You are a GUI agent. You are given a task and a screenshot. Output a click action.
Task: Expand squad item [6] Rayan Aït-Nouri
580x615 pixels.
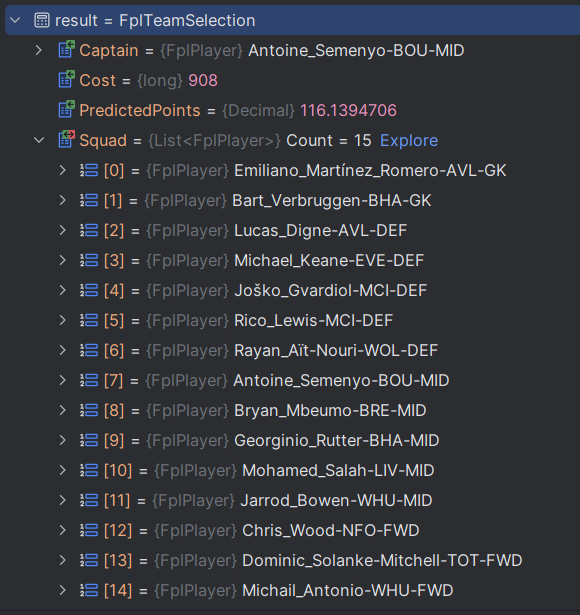(x=62, y=350)
